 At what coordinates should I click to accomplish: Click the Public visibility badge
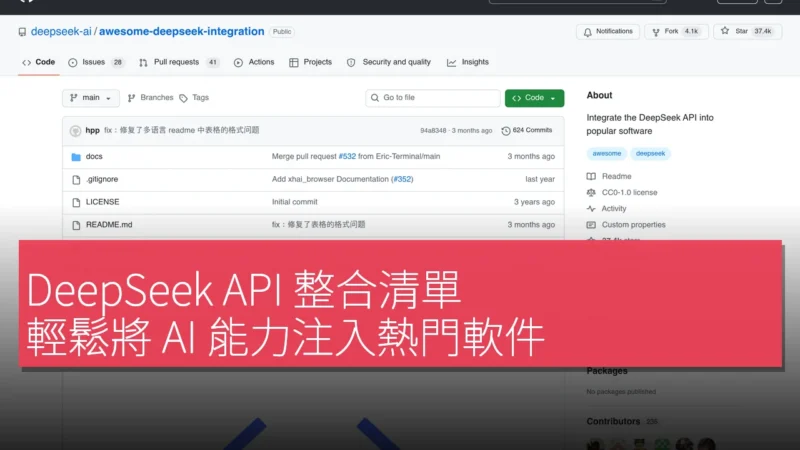[x=282, y=32]
